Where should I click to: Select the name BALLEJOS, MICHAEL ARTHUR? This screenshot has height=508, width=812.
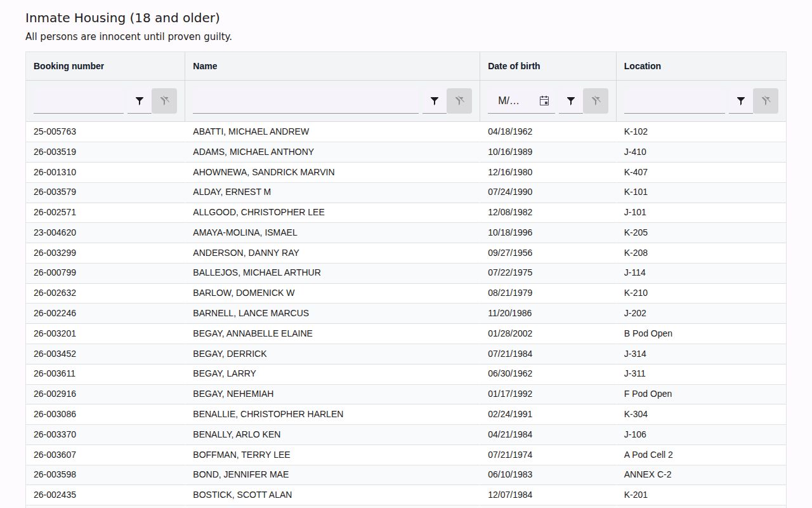point(257,272)
